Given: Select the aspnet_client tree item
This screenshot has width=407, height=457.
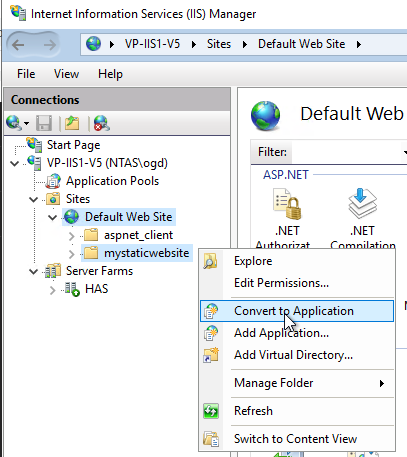Looking at the screenshot, I should (x=138, y=235).
